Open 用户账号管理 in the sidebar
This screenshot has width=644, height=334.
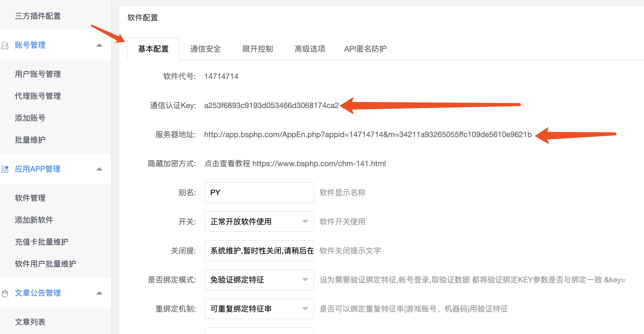pos(38,74)
